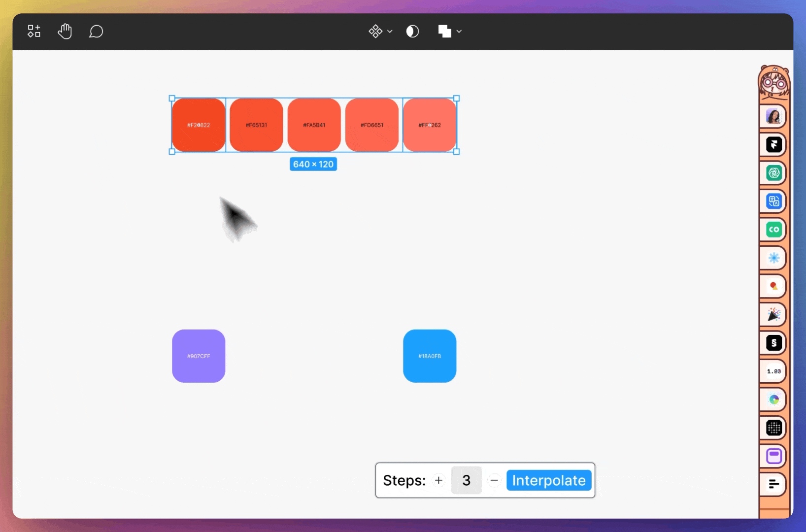This screenshot has width=806, height=532.
Task: Open the purple window frame plugin icon
Action: pyautogui.click(x=773, y=456)
